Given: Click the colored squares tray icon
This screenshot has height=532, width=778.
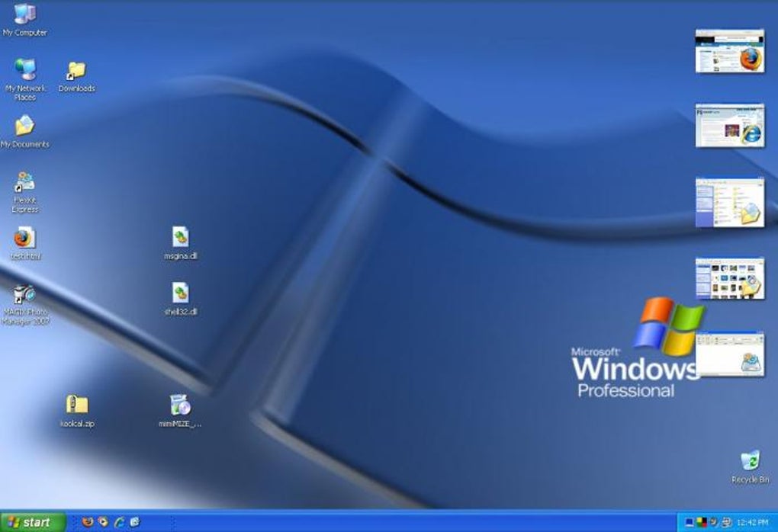Looking at the screenshot, I should [702, 522].
